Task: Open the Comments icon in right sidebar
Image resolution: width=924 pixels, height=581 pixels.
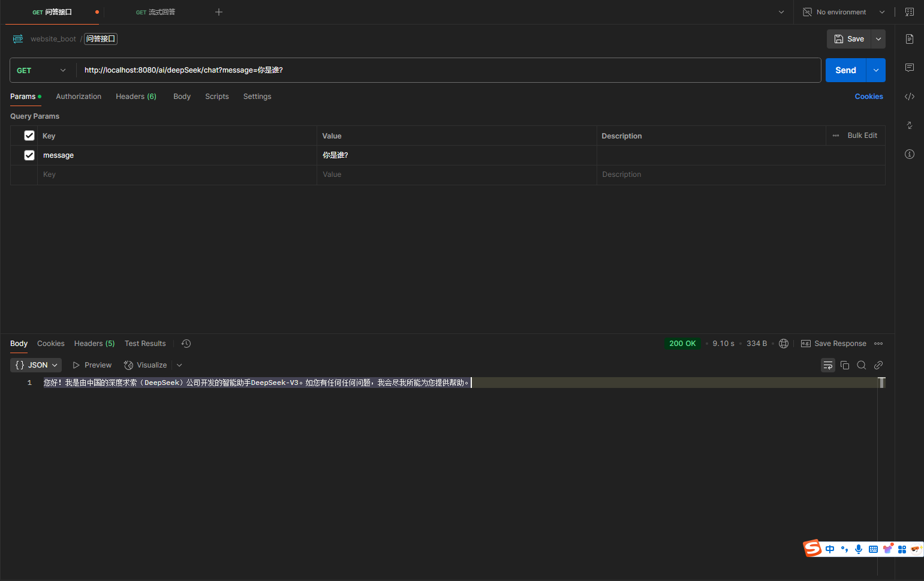Action: click(x=909, y=68)
